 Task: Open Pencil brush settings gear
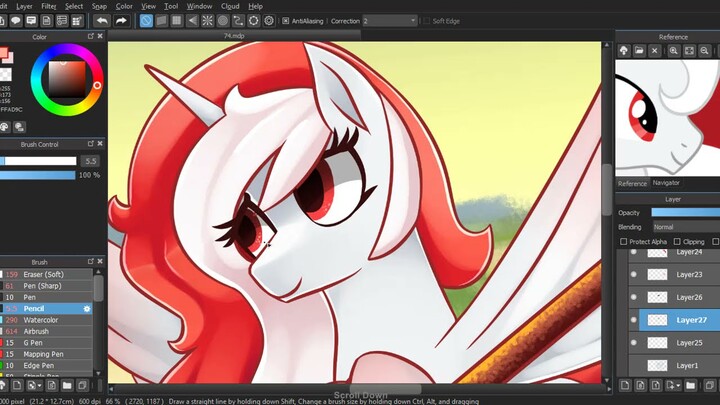87,309
